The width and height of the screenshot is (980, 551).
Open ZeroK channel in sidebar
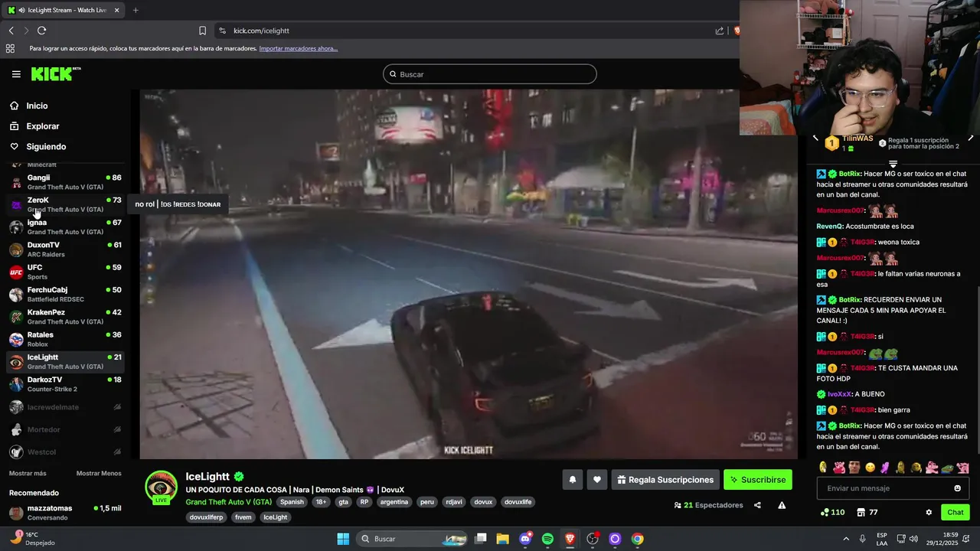pos(65,204)
